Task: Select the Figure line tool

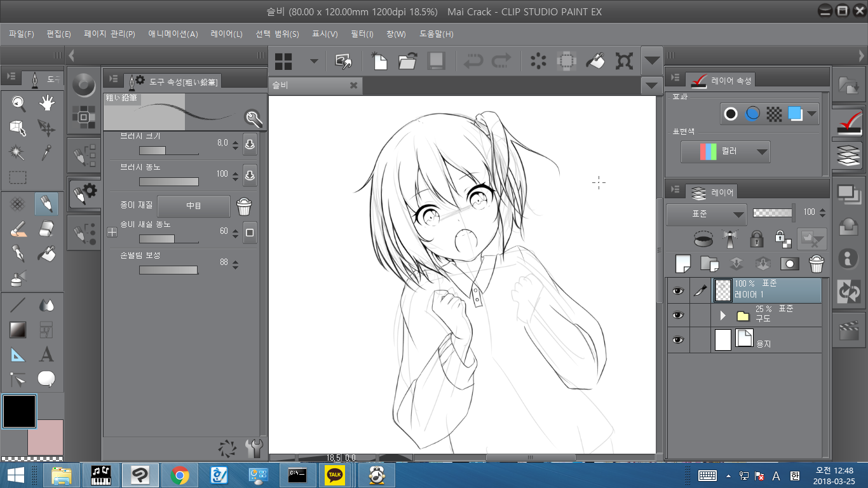Action: coord(18,305)
